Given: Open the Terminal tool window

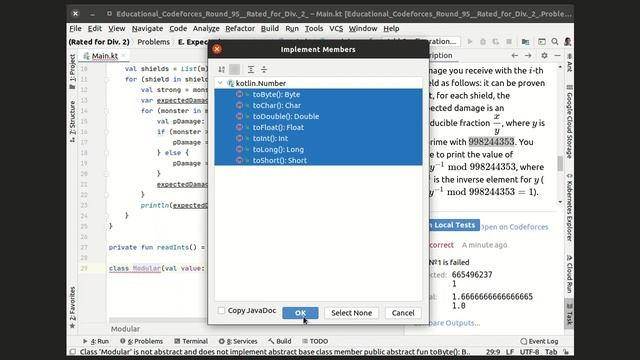Looking at the screenshot, I should [x=191, y=341].
